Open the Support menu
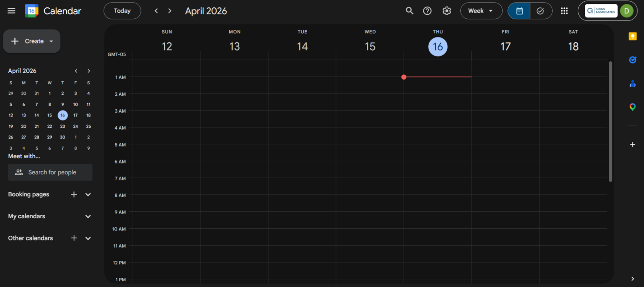Viewport: 644px width, 287px height. 427,10
